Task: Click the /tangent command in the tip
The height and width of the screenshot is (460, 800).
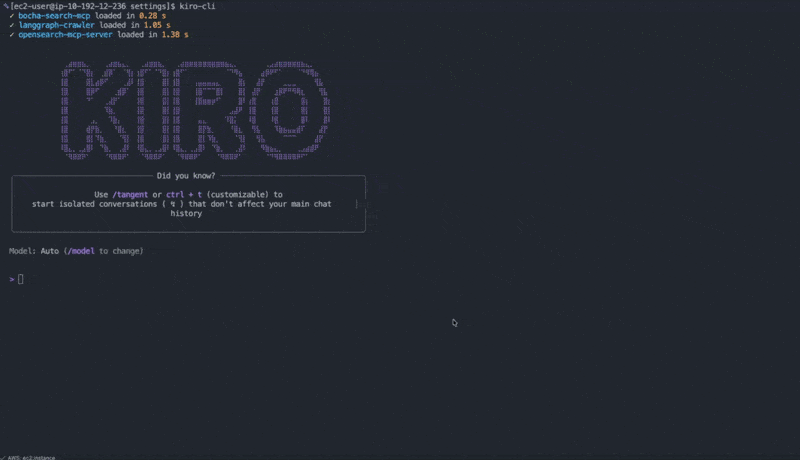Action: click(x=130, y=194)
